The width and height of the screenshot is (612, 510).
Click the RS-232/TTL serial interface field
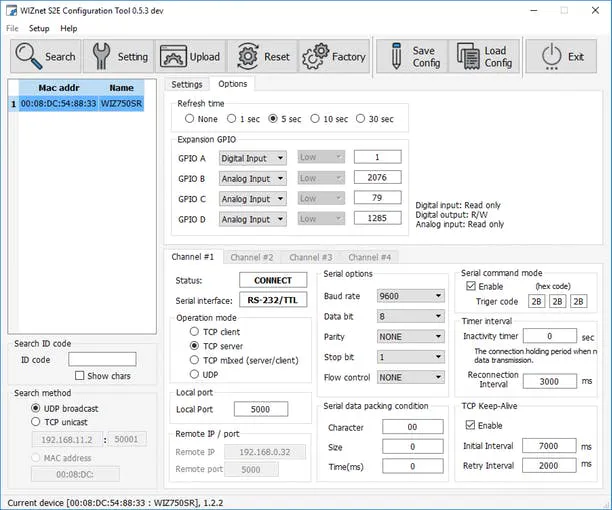[273, 300]
